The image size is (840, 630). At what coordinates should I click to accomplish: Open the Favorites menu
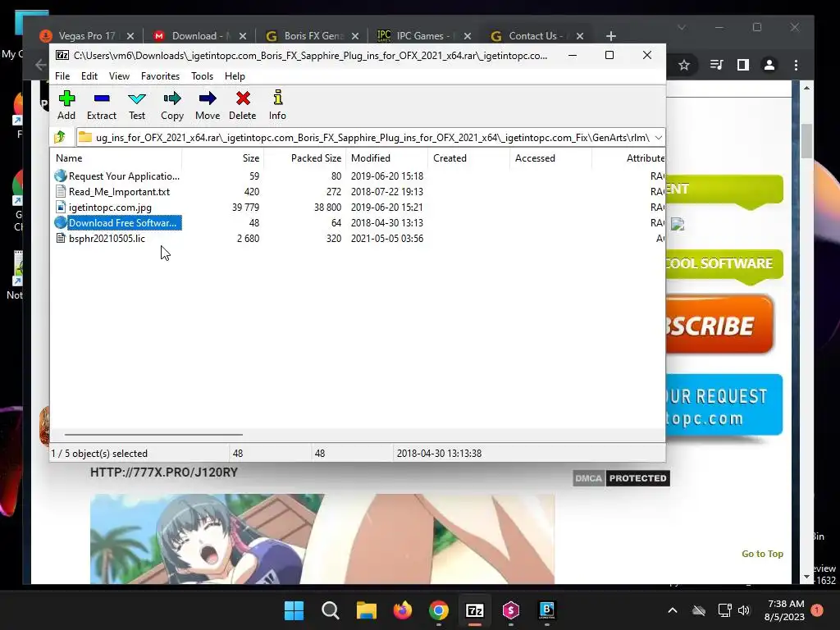pyautogui.click(x=160, y=76)
